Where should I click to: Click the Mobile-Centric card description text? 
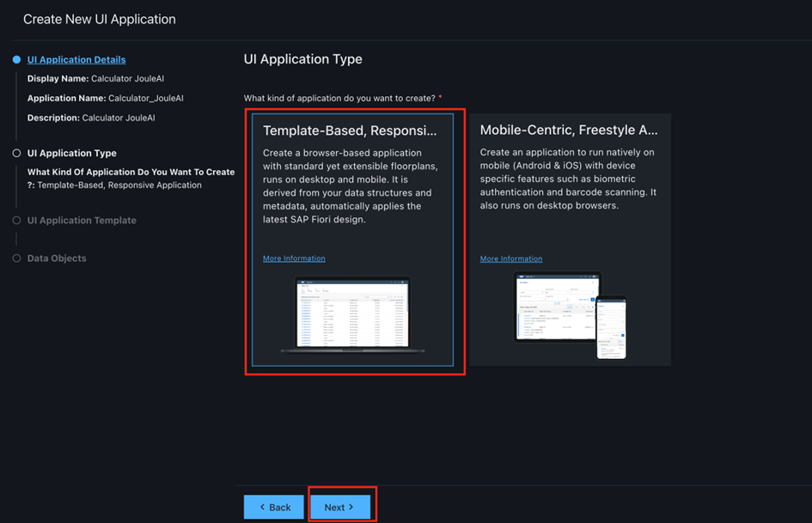tap(568, 179)
